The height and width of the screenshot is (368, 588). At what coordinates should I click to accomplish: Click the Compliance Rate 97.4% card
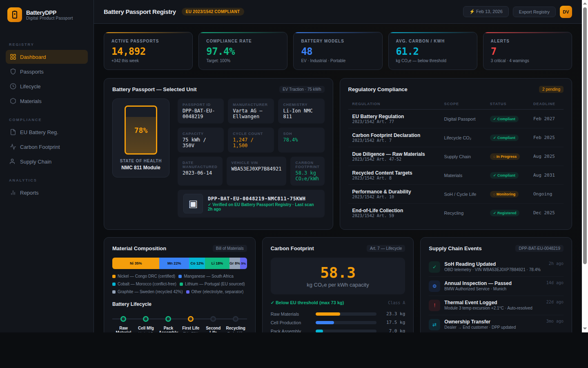(243, 51)
